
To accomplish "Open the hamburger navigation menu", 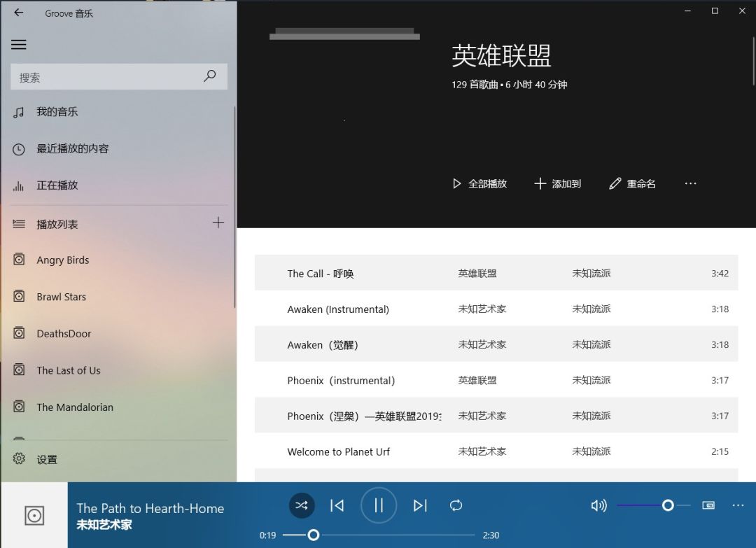I will (19, 44).
